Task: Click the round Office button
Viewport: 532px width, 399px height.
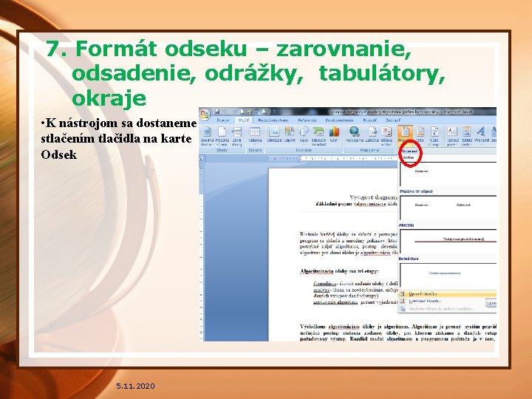Action: (205, 115)
